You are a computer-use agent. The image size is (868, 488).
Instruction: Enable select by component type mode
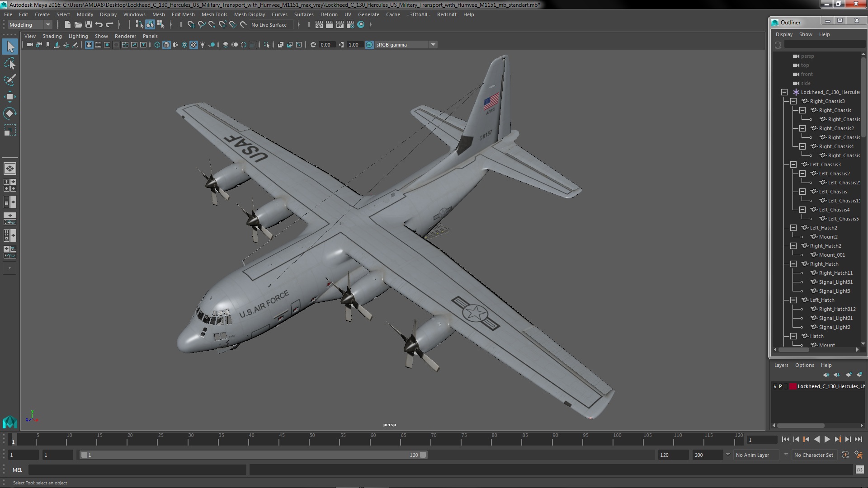click(x=160, y=25)
